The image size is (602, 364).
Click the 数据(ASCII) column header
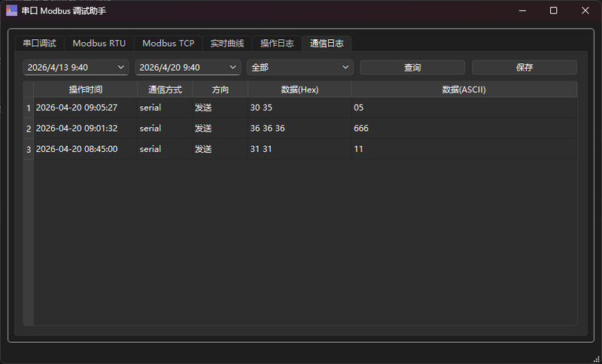pos(464,89)
